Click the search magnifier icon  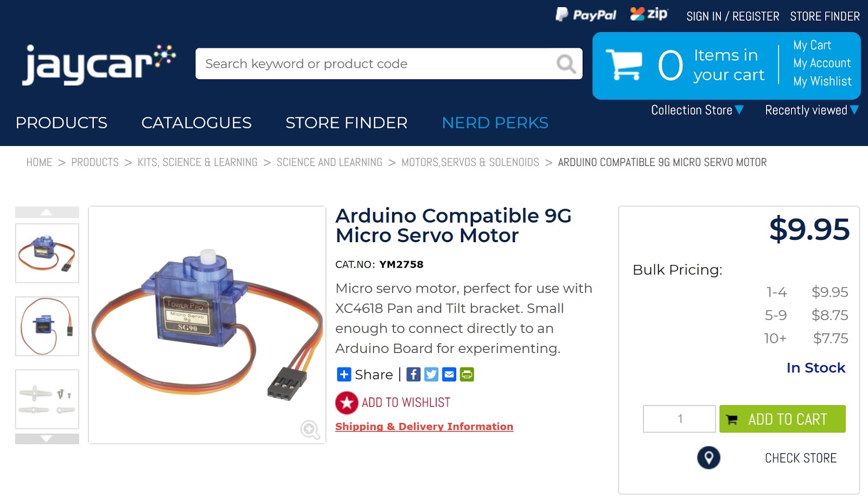tap(566, 64)
